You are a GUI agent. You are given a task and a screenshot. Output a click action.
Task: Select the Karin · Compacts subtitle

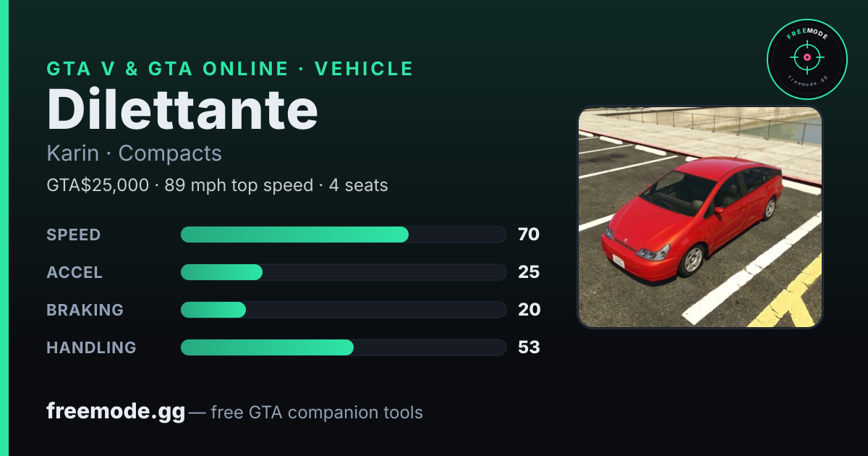134,153
